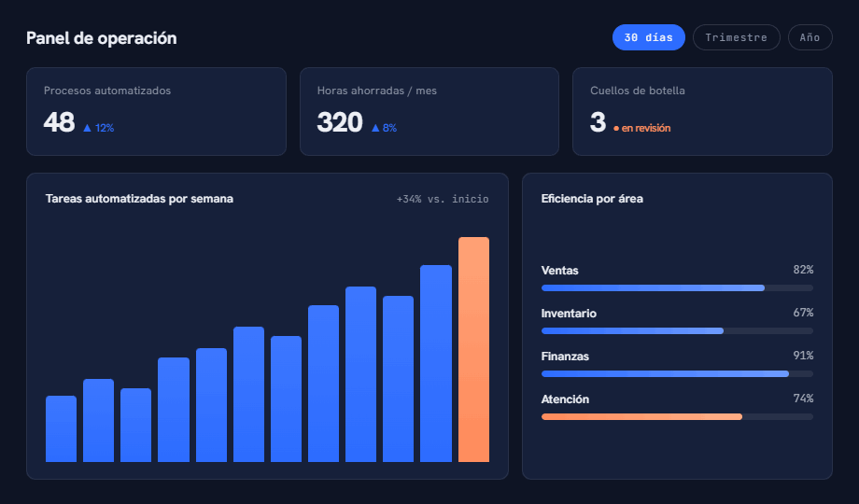Click the 91% value for Finanzas
The image size is (859, 504).
click(x=803, y=356)
